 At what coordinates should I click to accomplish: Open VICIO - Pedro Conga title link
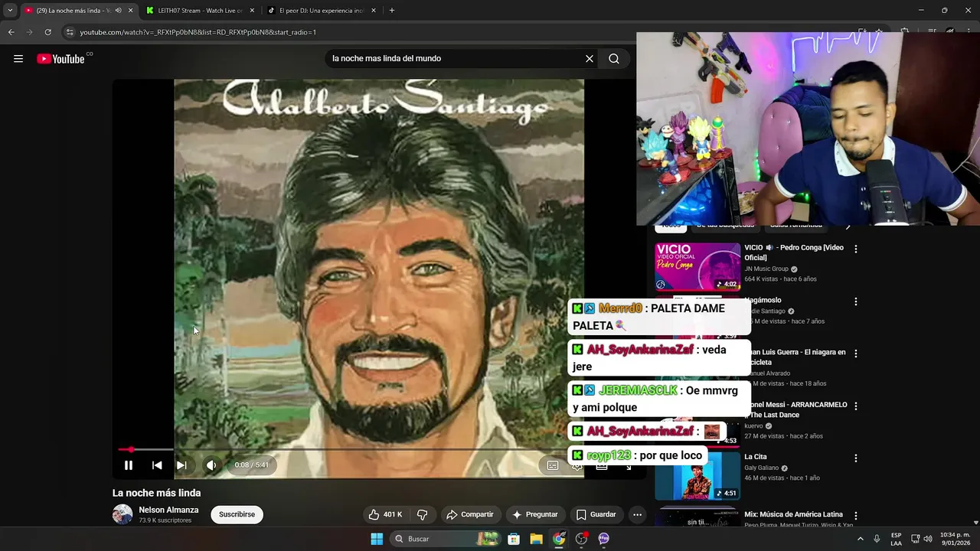[x=794, y=253]
